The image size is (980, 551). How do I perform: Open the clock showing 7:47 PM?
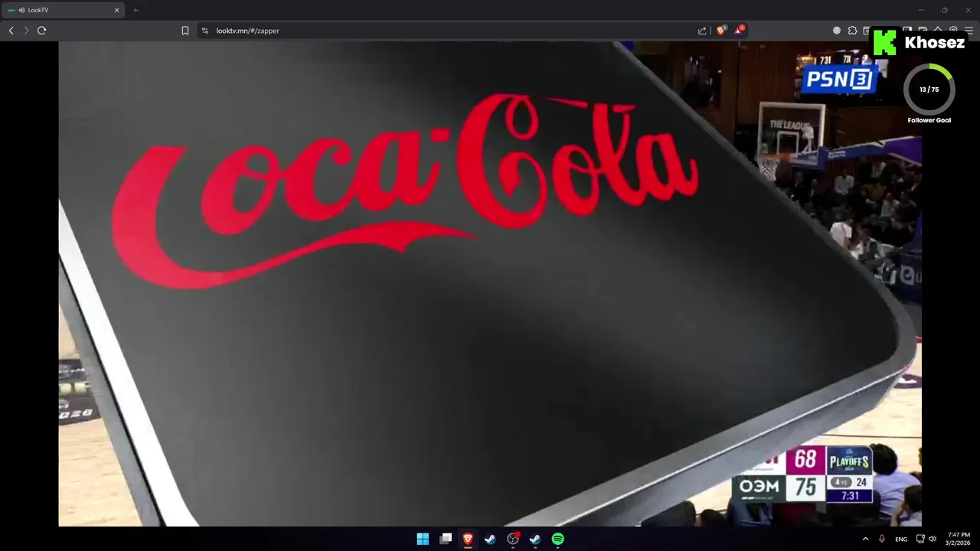tap(959, 539)
